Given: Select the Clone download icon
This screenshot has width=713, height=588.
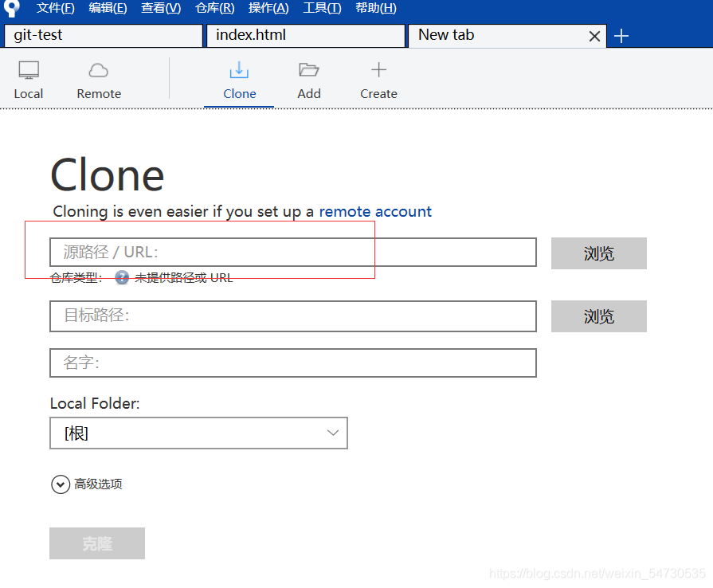Looking at the screenshot, I should pos(239,70).
